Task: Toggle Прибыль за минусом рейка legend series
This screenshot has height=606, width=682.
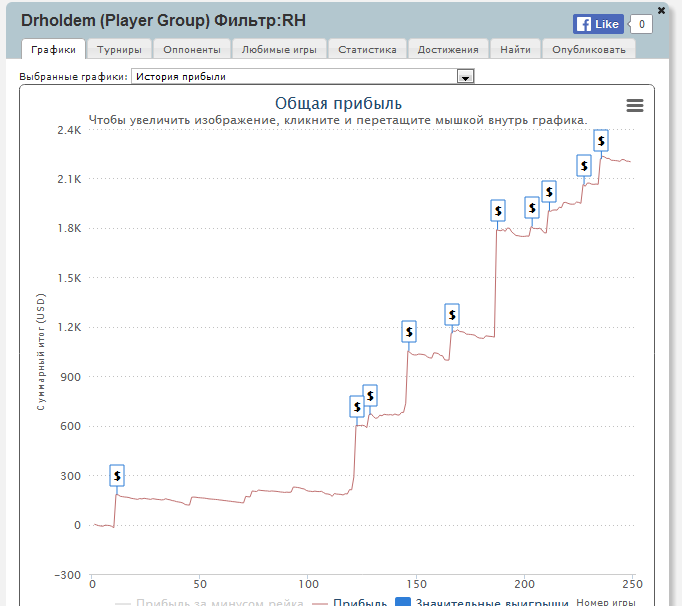Action: 210,602
